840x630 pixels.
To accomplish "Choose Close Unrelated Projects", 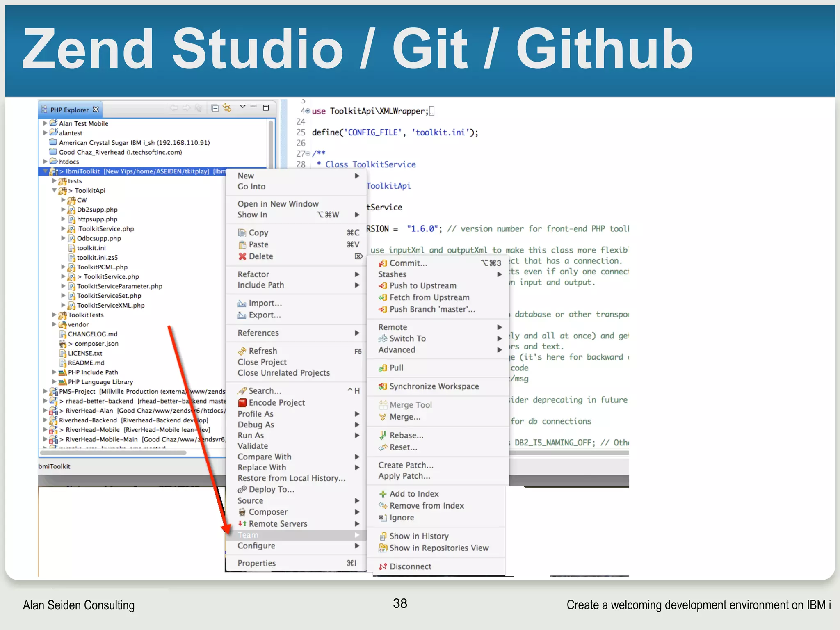I will (296, 373).
